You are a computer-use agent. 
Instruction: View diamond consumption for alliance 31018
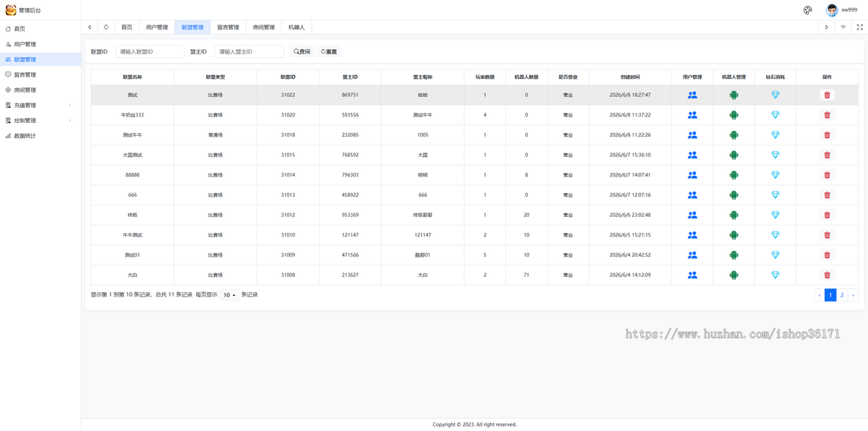775,135
